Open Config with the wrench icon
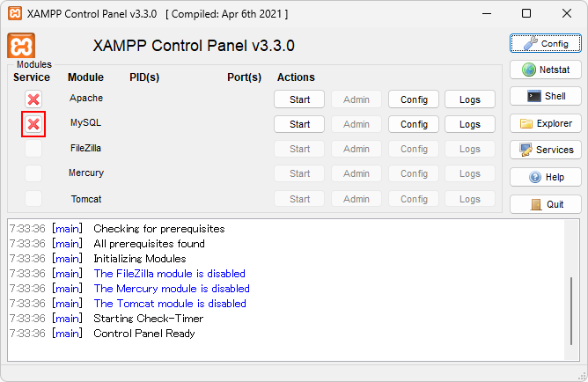Screen dimensions: 588x382 coord(545,43)
